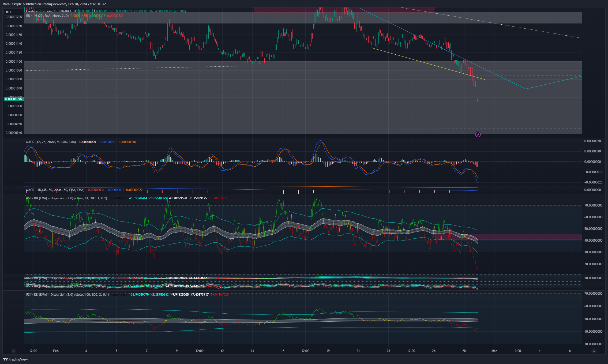Select the BB · 1M (20, SMA, close, 2, 0) legend
The width and height of the screenshot is (608, 364).
(47, 16)
